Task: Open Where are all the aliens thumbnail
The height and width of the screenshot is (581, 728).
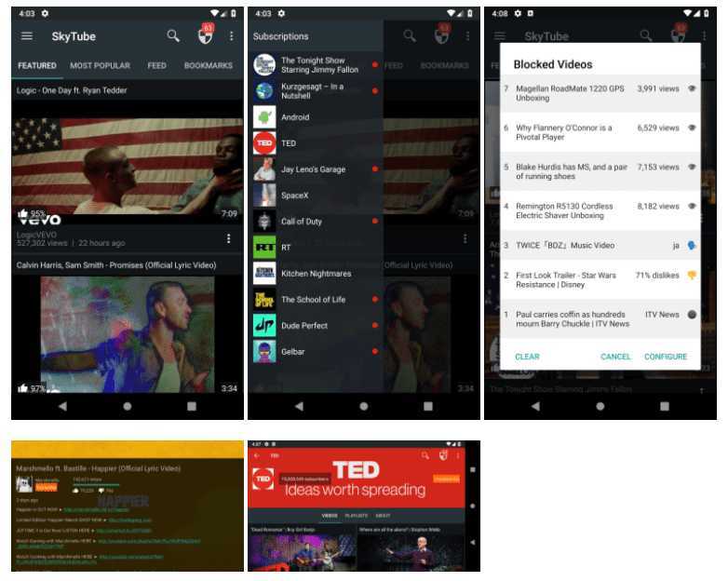Action: (x=411, y=552)
